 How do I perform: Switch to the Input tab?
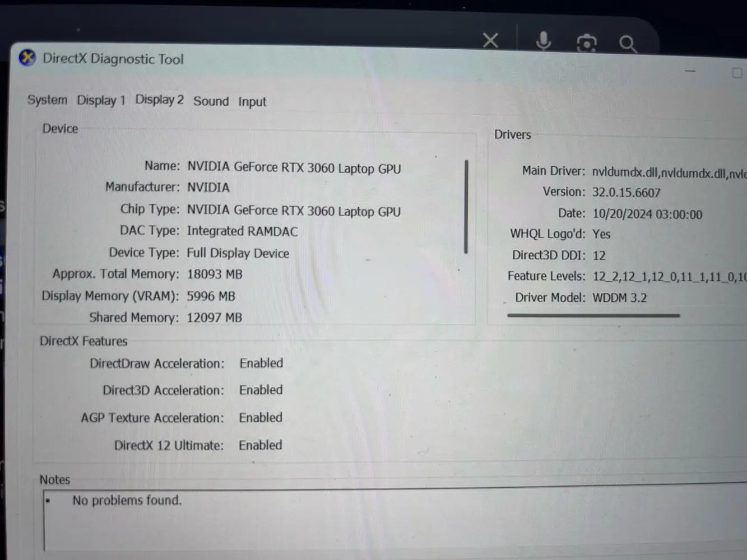coord(252,101)
